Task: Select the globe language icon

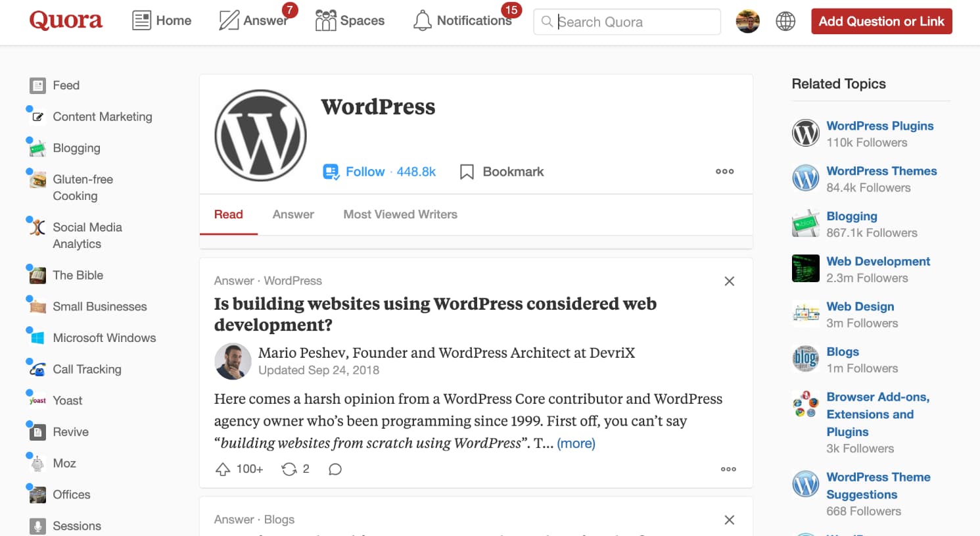Action: (x=785, y=20)
